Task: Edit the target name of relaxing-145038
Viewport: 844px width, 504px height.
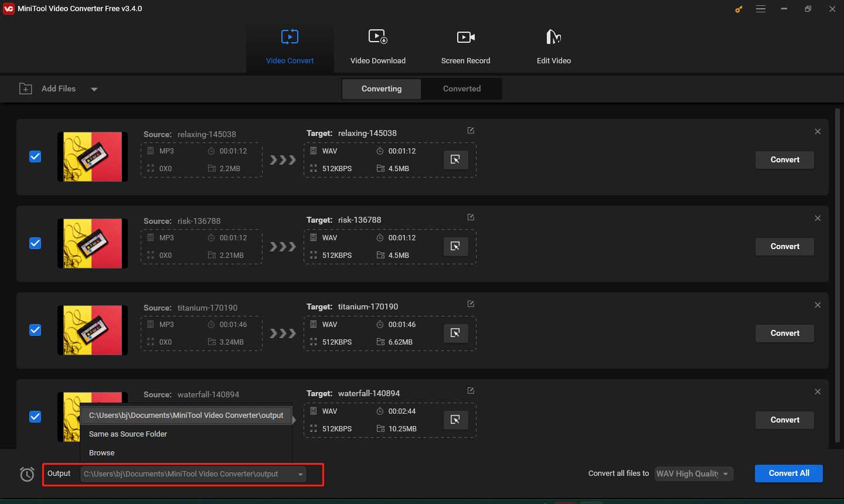Action: pyautogui.click(x=471, y=131)
